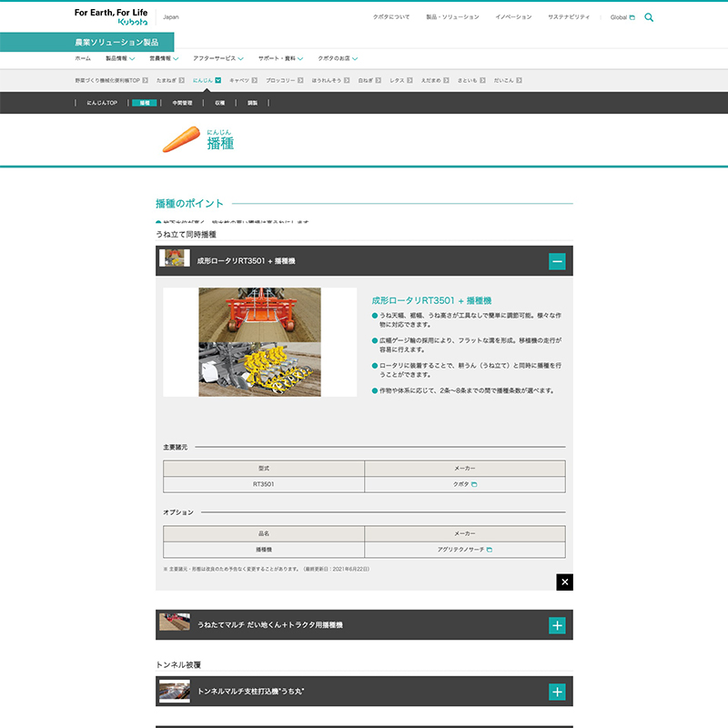Click the Kubota logo
The image size is (728, 728).
click(110, 16)
